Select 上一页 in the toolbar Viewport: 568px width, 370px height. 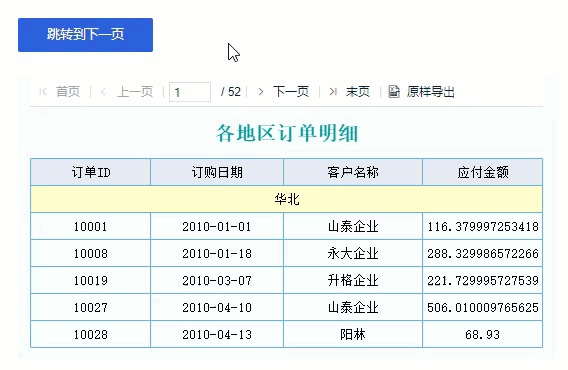pyautogui.click(x=135, y=92)
